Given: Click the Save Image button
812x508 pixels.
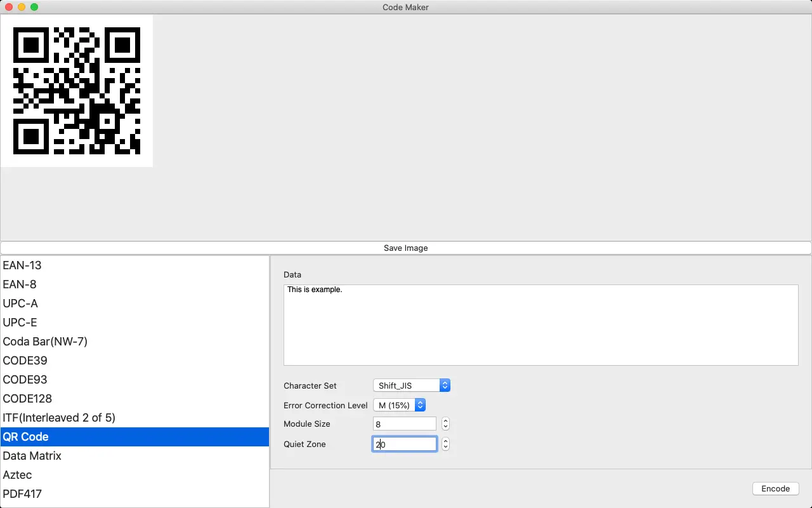Looking at the screenshot, I should pyautogui.click(x=405, y=248).
